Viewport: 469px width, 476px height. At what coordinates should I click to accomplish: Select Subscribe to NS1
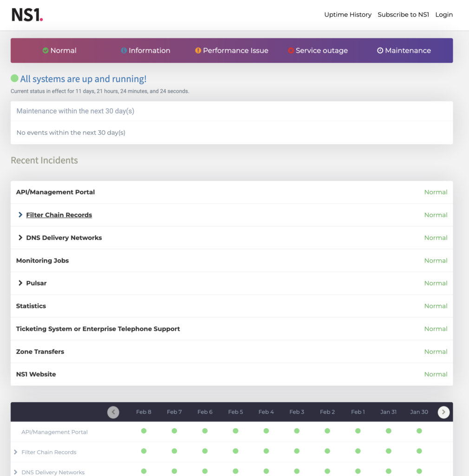pos(403,14)
